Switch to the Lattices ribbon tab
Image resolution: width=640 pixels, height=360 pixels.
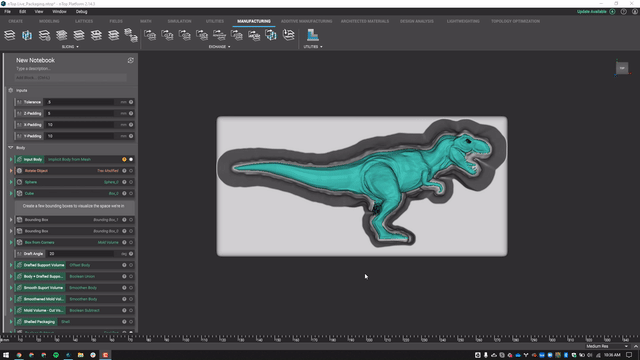coord(84,21)
